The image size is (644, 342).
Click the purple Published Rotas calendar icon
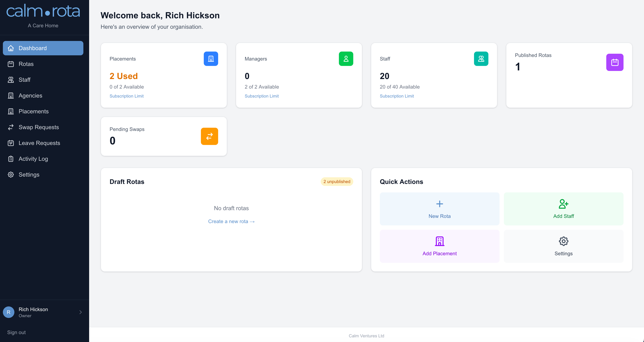[x=615, y=62]
